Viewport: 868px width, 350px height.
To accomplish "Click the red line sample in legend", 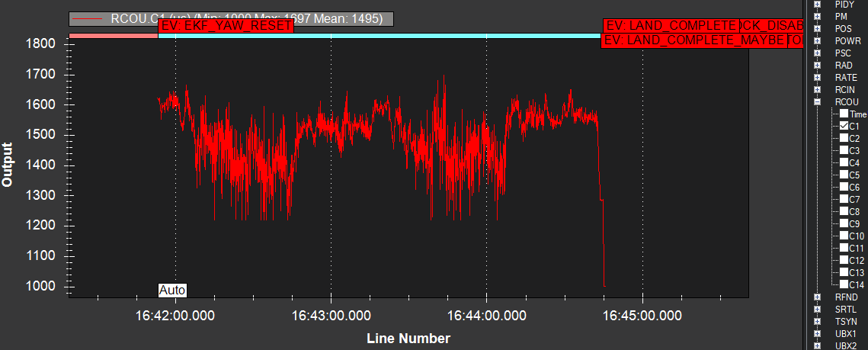I will tap(88, 19).
